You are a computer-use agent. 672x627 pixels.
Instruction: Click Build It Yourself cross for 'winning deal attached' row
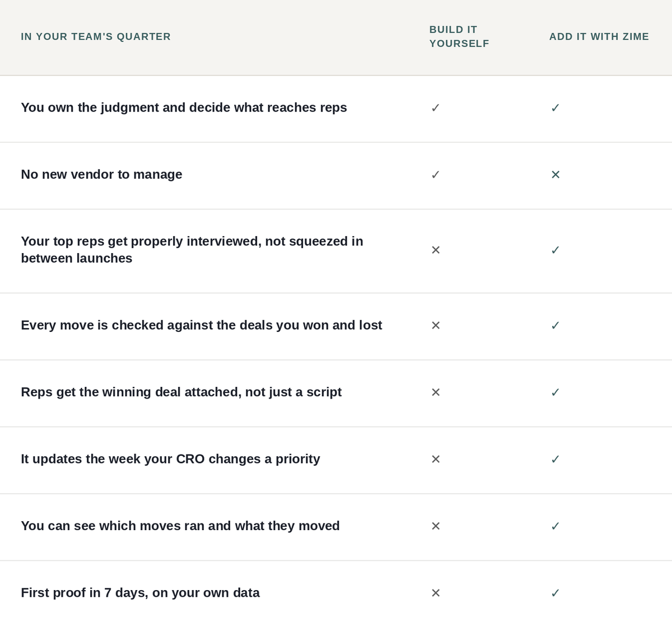coord(436,392)
